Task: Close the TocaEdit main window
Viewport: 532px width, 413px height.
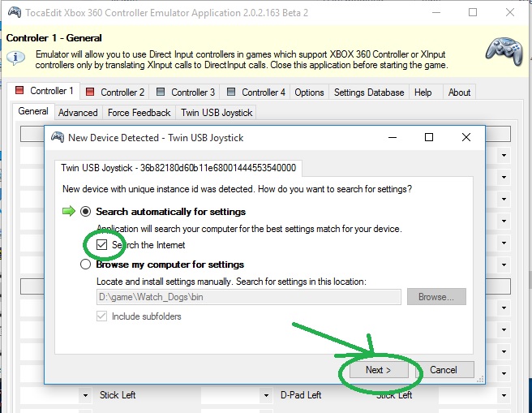Action: pyautogui.click(x=509, y=12)
